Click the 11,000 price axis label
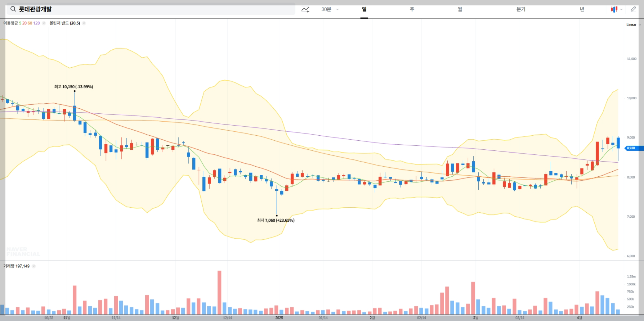 coord(631,59)
